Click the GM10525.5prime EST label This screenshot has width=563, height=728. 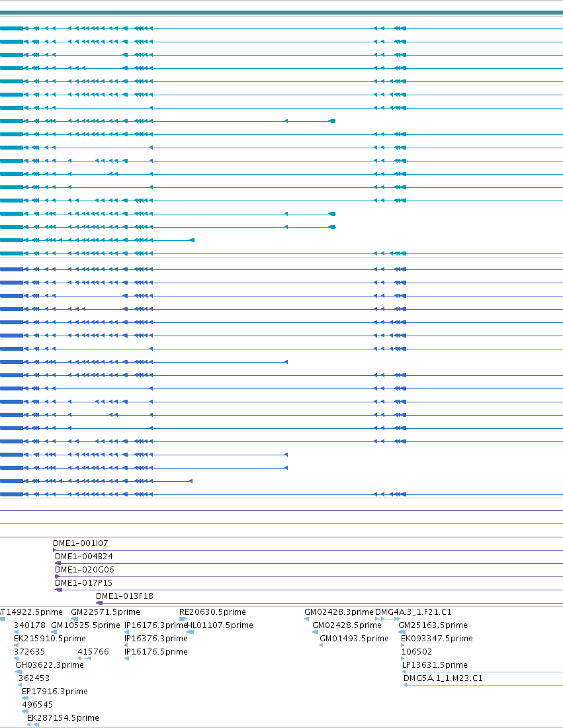tap(85, 625)
